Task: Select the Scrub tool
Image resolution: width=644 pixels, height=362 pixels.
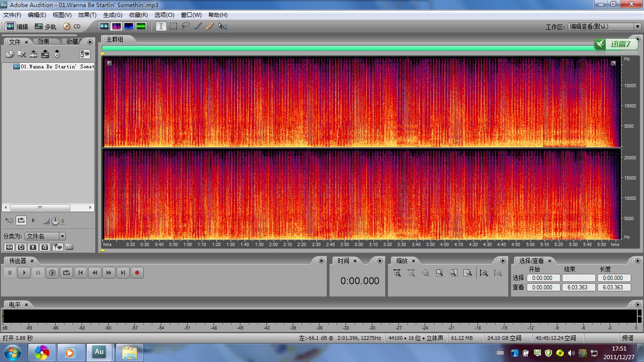Action: [x=223, y=26]
